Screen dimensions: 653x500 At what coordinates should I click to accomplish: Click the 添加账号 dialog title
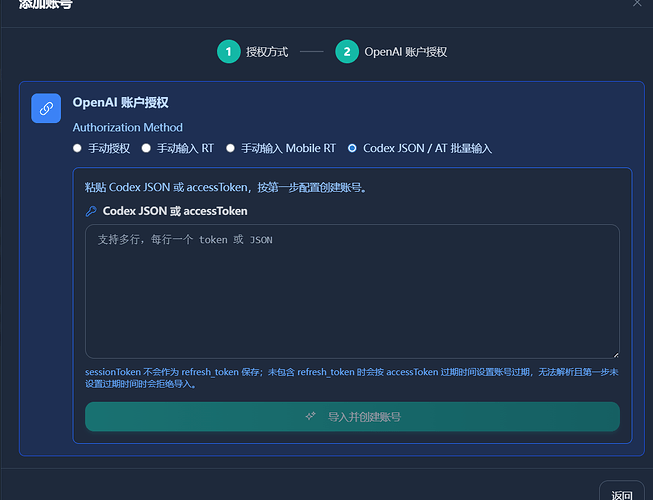click(x=46, y=4)
